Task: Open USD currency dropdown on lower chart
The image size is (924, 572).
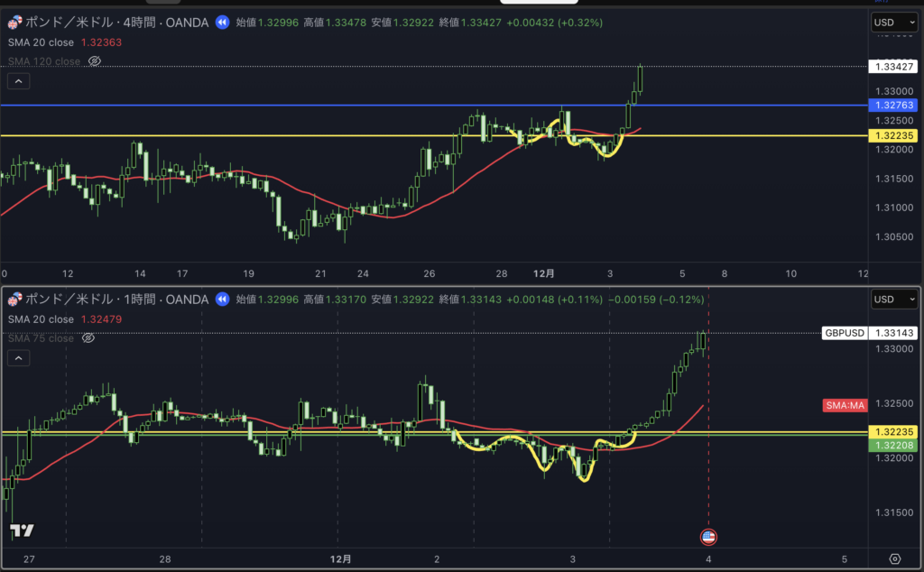Action: coord(893,300)
